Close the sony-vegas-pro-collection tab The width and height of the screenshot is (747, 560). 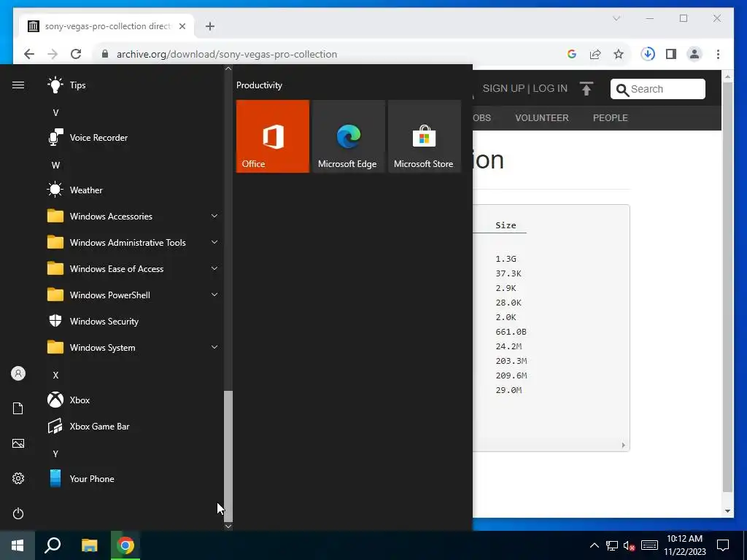coord(182,26)
